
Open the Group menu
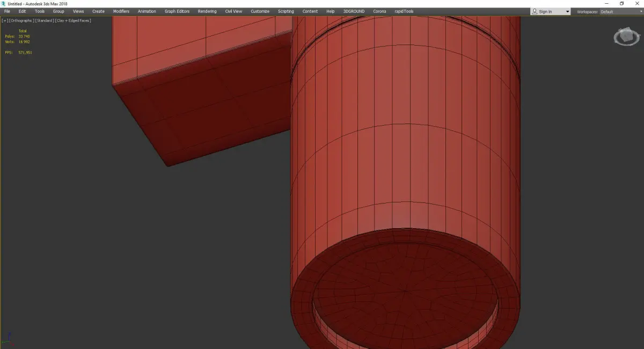pyautogui.click(x=58, y=11)
